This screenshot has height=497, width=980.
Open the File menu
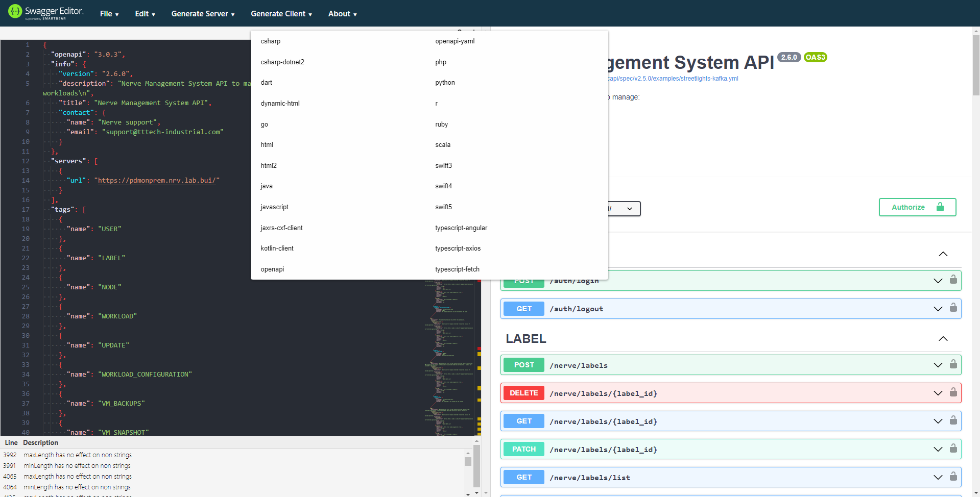tap(109, 14)
